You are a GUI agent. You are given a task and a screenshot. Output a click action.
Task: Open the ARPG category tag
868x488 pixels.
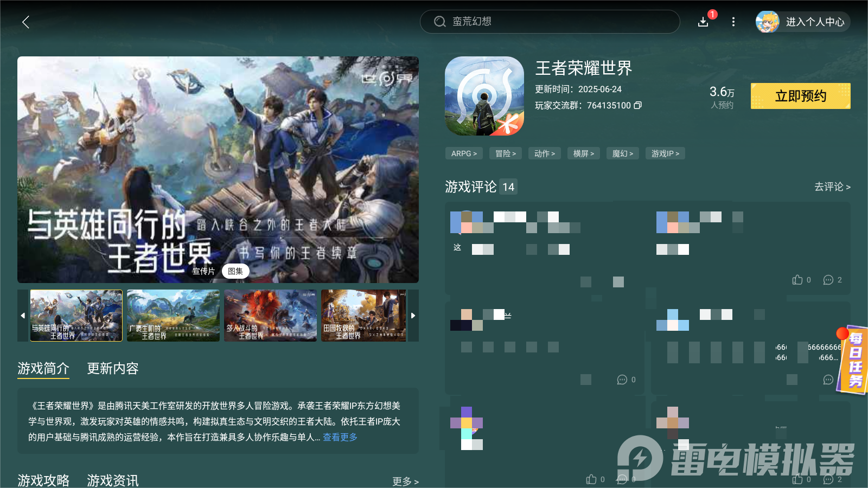pyautogui.click(x=464, y=153)
